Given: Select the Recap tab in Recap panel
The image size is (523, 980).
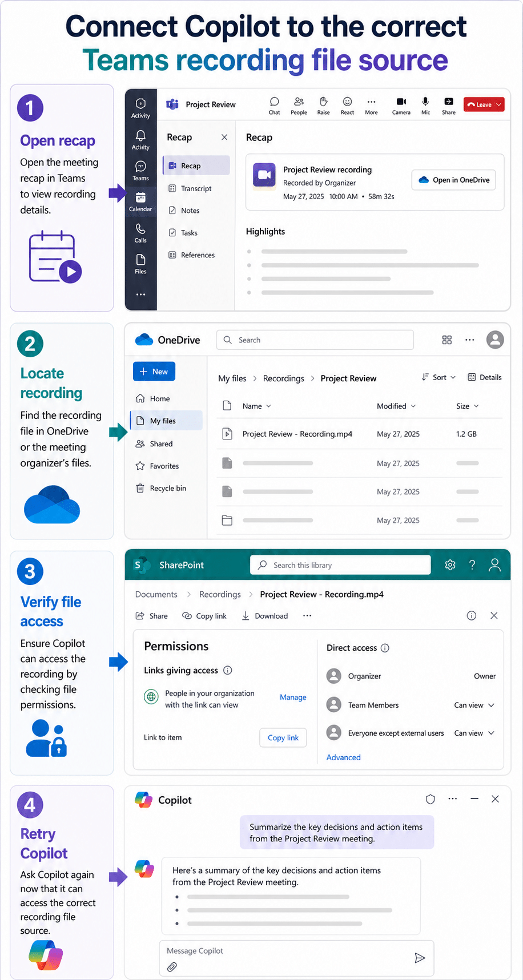Looking at the screenshot, I should (196, 166).
